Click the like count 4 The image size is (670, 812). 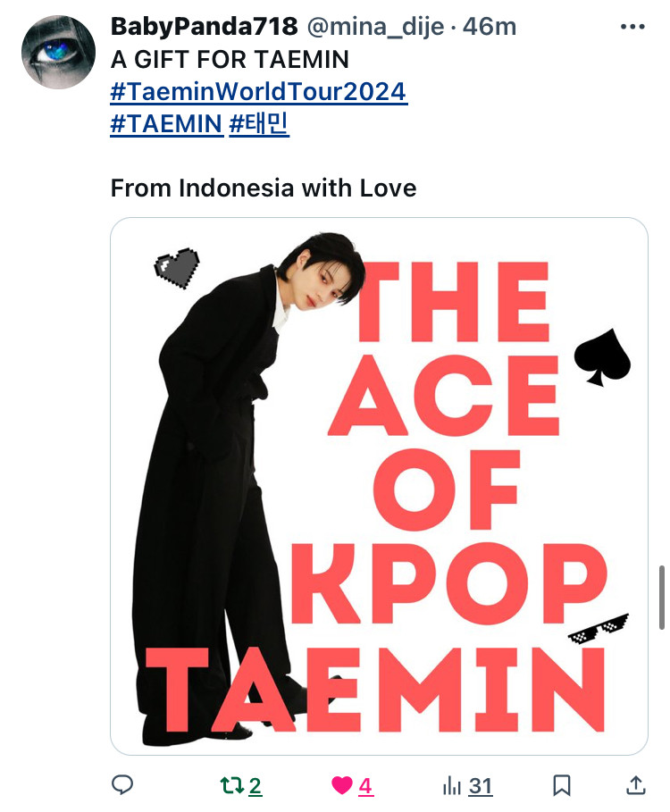pyautogui.click(x=365, y=786)
